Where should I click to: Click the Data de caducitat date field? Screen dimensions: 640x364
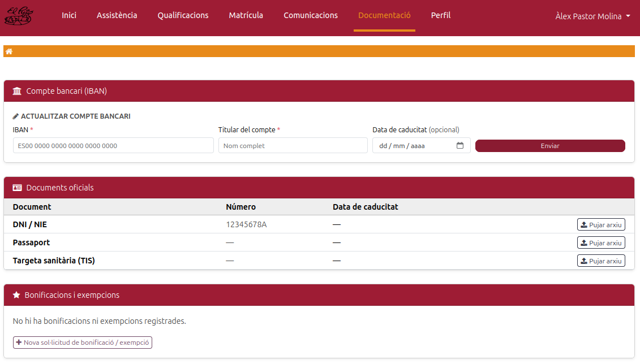pyautogui.click(x=421, y=145)
